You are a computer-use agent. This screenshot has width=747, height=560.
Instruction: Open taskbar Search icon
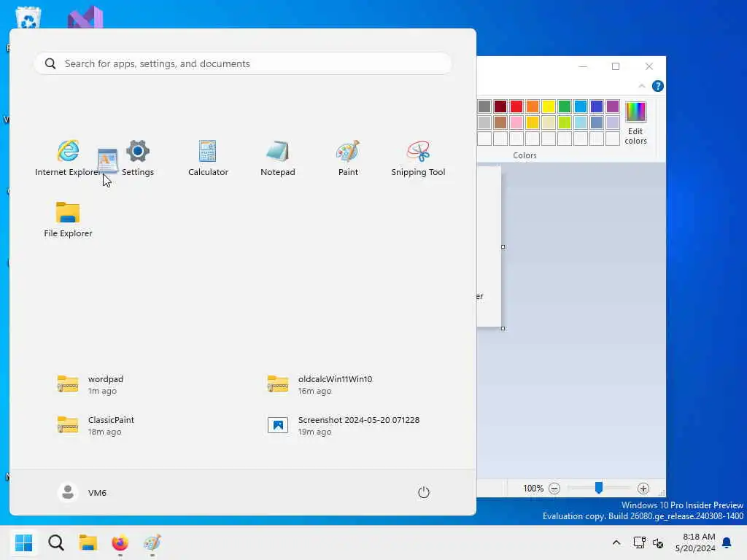[55, 542]
